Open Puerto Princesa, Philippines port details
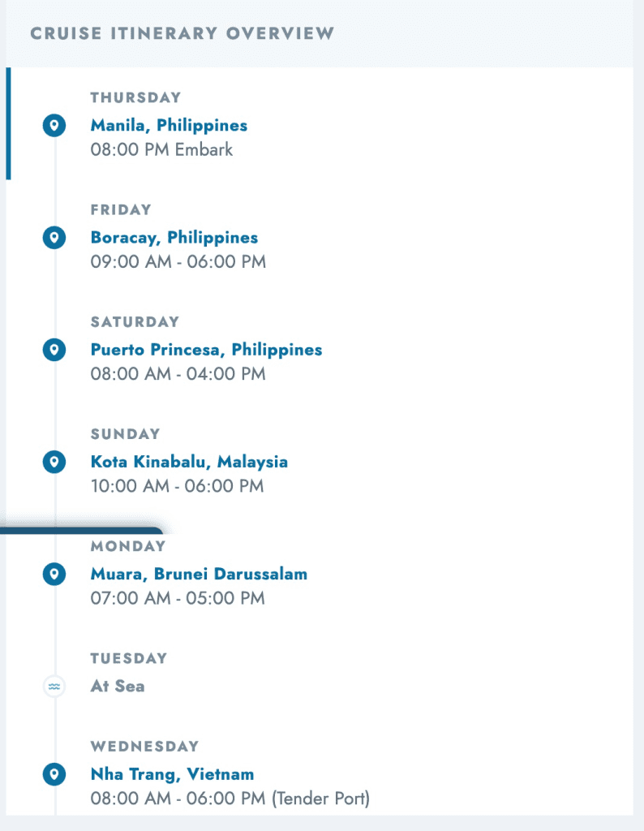This screenshot has height=831, width=644. coord(206,350)
